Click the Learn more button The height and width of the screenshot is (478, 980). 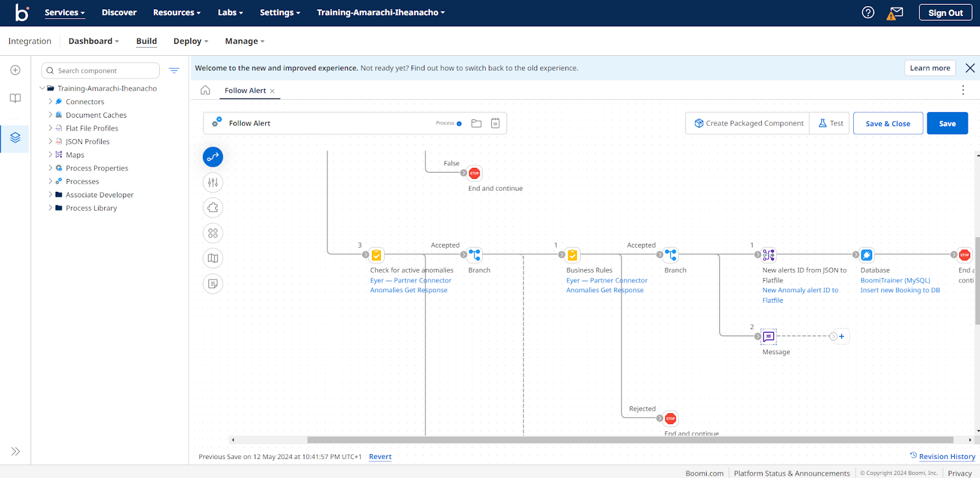[x=930, y=68]
